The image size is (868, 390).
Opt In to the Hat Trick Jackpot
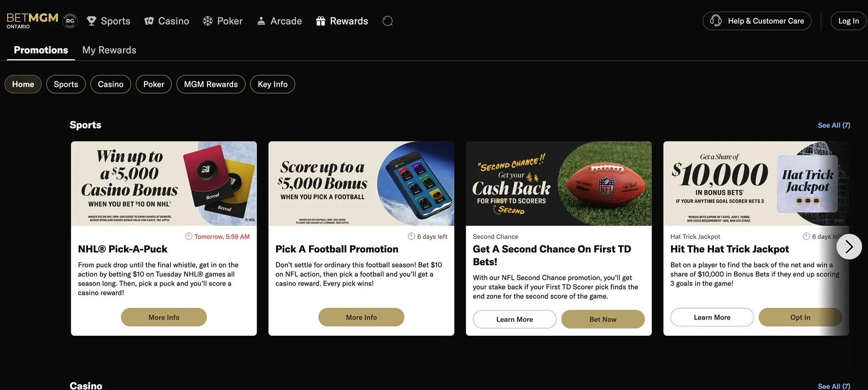click(x=800, y=317)
